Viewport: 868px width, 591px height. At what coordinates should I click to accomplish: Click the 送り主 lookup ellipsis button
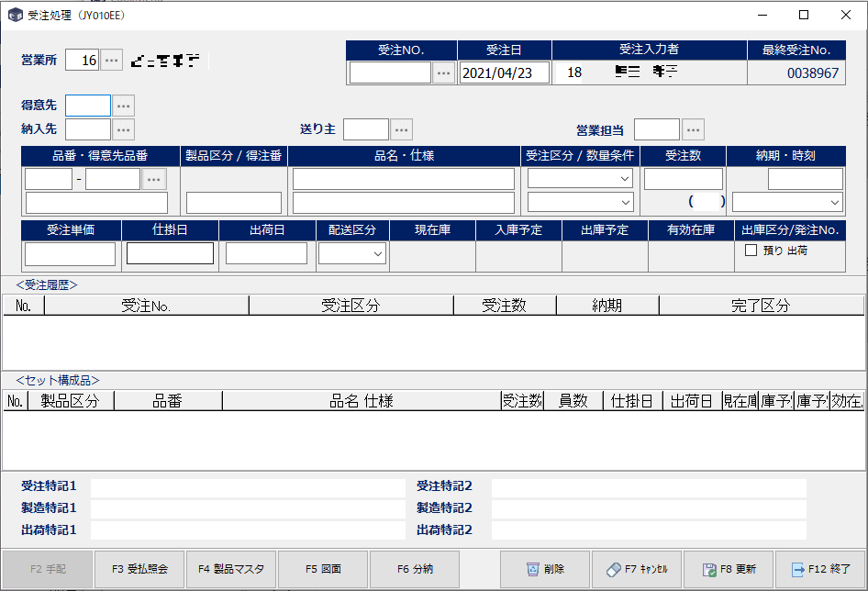(402, 129)
